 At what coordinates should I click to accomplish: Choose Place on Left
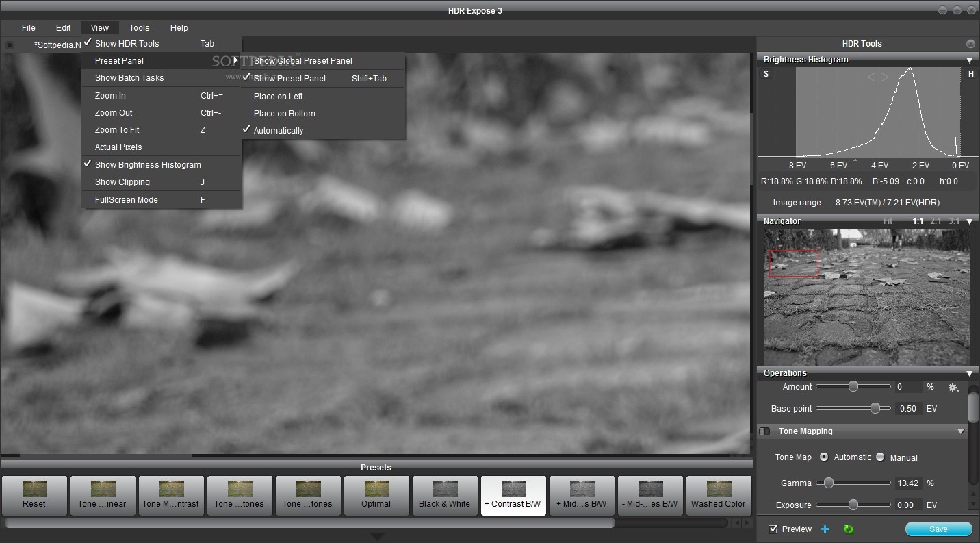coord(323,97)
